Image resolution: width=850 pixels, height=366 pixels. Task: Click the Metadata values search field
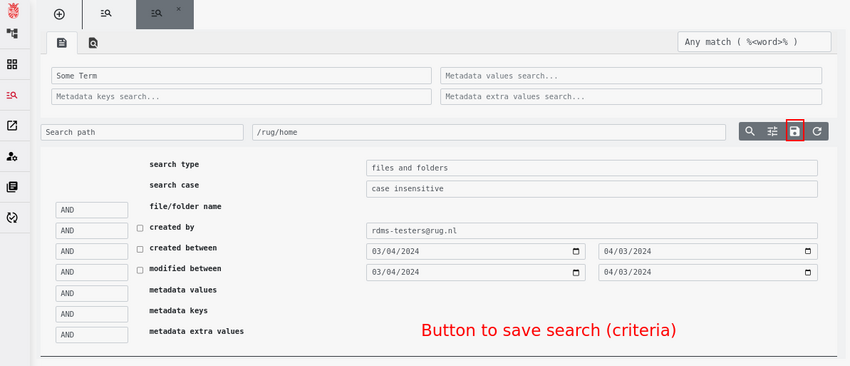tap(631, 76)
